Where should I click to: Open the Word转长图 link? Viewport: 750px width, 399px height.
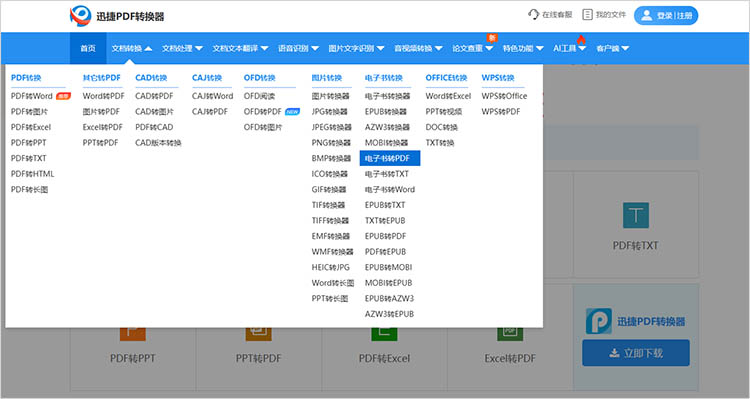(x=333, y=283)
